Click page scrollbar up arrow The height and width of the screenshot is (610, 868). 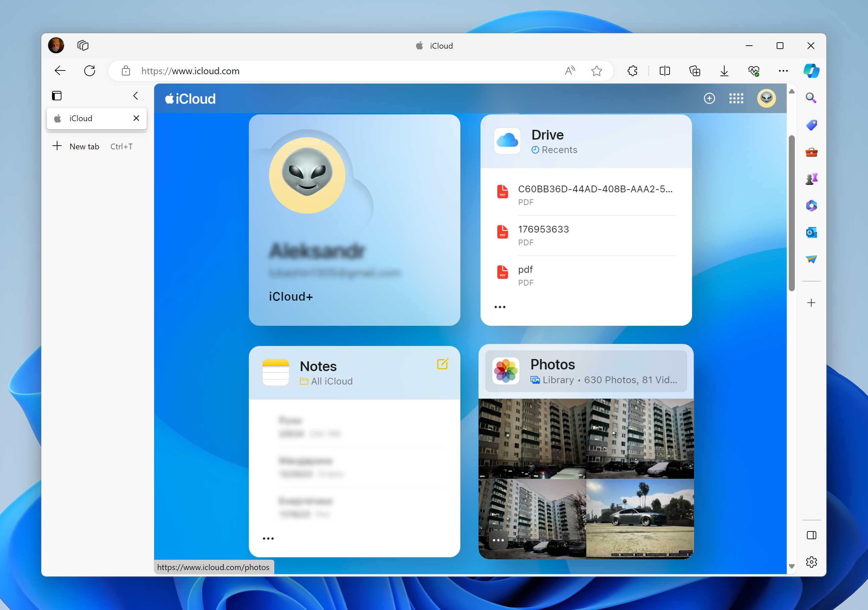click(x=792, y=91)
